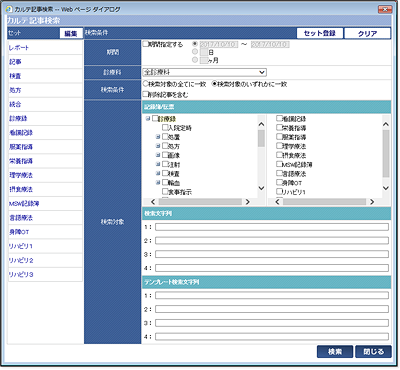Check the 輸血 checkbox in tree
This screenshot has width=400, height=370.
coord(165,182)
